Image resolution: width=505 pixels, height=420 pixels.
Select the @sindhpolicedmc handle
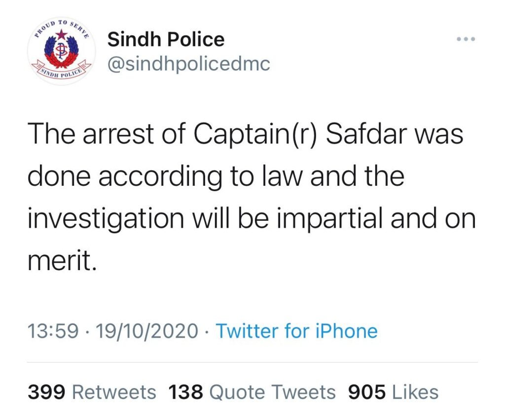pos(188,65)
